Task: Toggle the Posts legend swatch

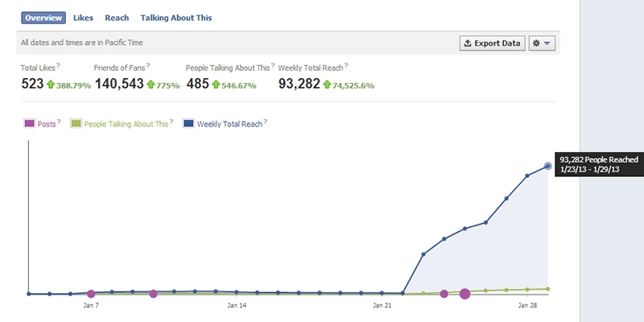Action: tap(30, 124)
